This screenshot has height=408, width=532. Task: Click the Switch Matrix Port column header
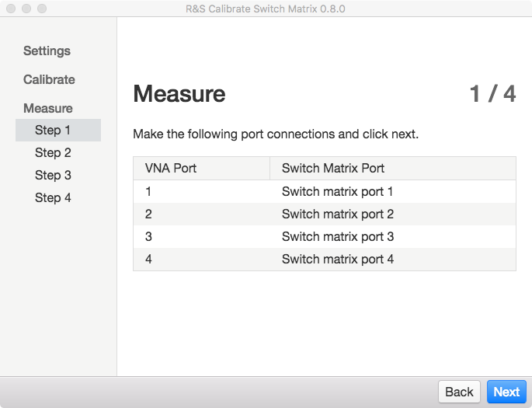point(393,169)
